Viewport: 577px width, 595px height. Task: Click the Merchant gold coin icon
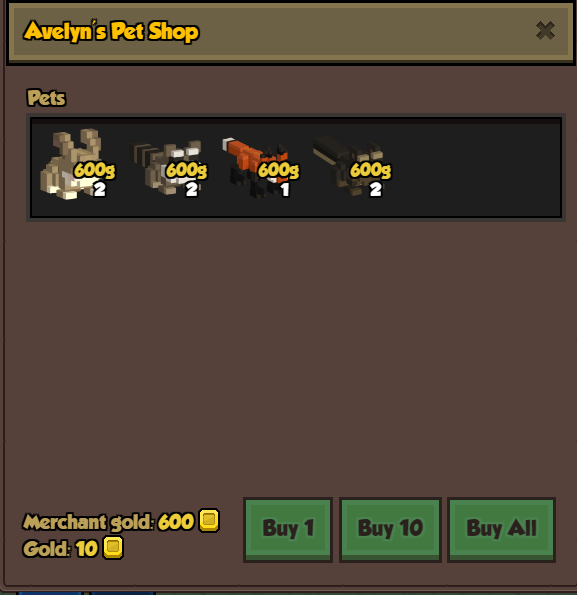click(x=209, y=520)
